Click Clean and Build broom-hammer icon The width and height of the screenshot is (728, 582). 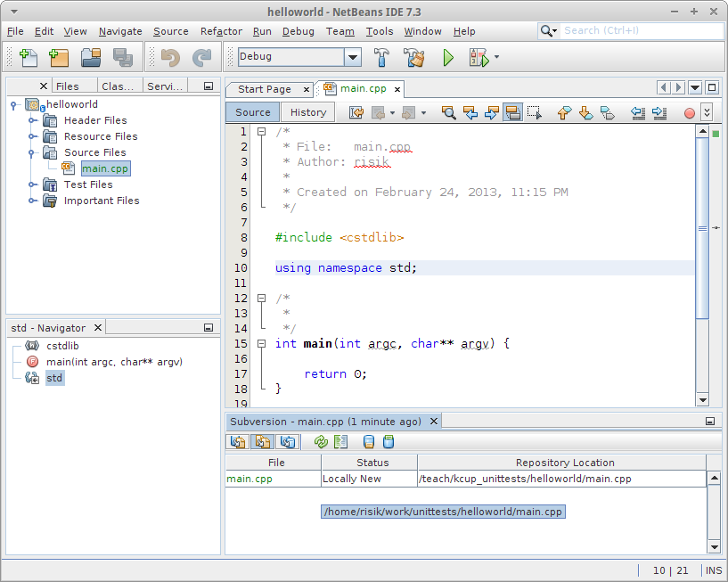point(413,58)
